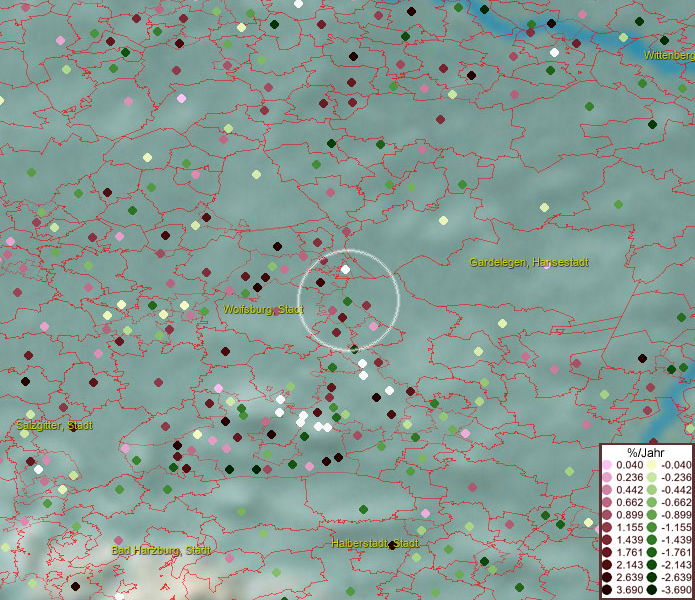Click the -0.662 legend value text
This screenshot has width=695, height=600.
(x=676, y=503)
